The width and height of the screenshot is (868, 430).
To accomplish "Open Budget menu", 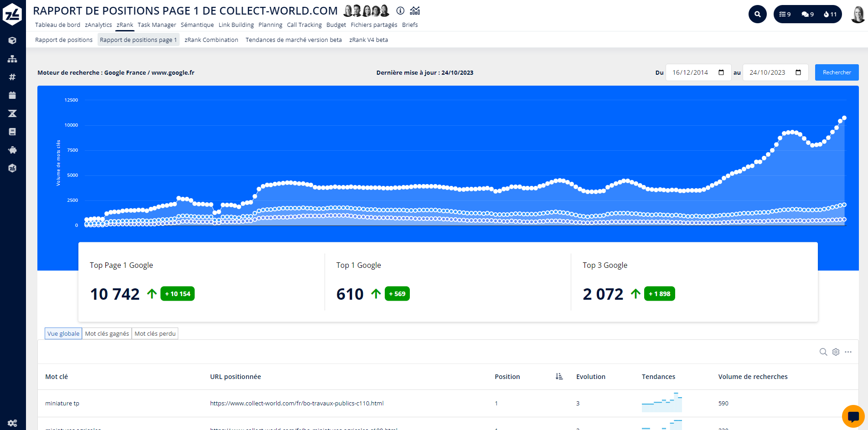I will pyautogui.click(x=336, y=25).
